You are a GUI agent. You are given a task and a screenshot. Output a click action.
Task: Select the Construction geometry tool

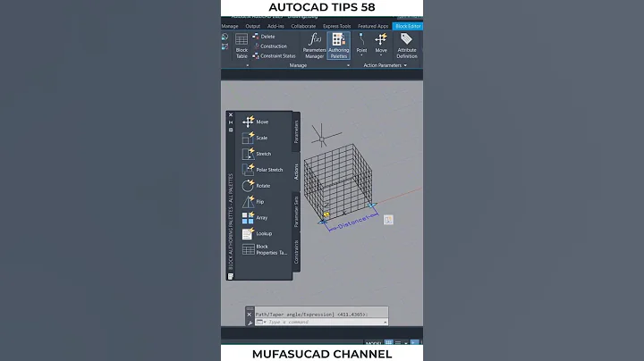point(270,46)
